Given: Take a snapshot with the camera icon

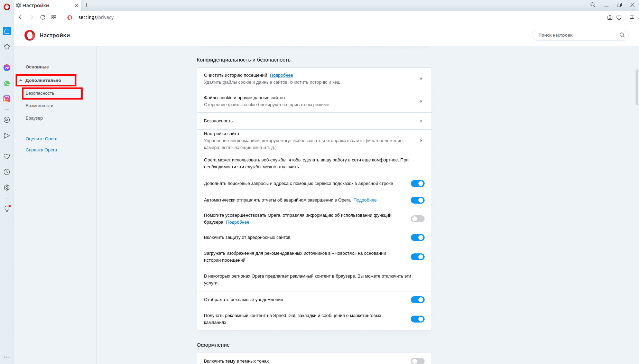Looking at the screenshot, I should tap(610, 18).
